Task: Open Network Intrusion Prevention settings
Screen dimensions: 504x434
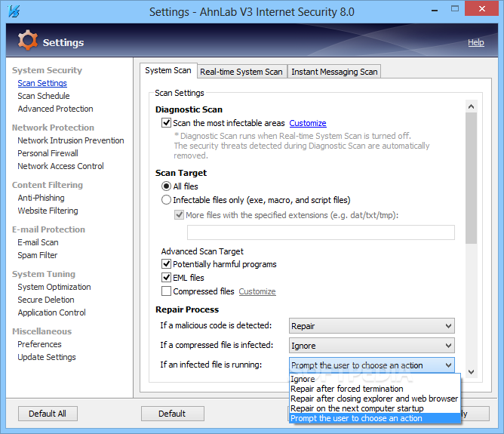Action: [x=71, y=140]
